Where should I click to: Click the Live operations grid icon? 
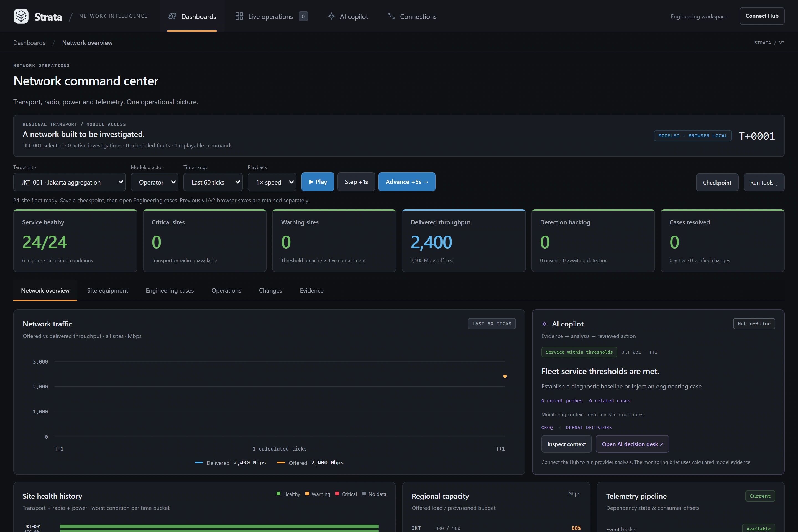point(239,16)
